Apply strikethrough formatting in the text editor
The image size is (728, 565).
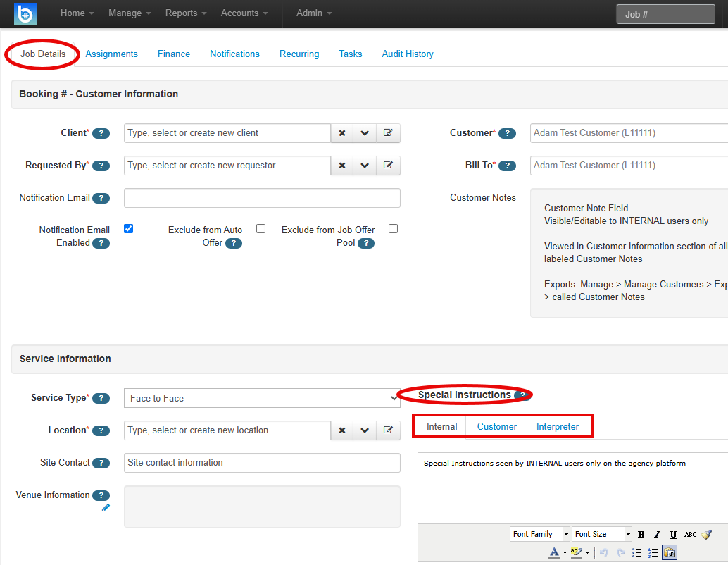click(690, 533)
